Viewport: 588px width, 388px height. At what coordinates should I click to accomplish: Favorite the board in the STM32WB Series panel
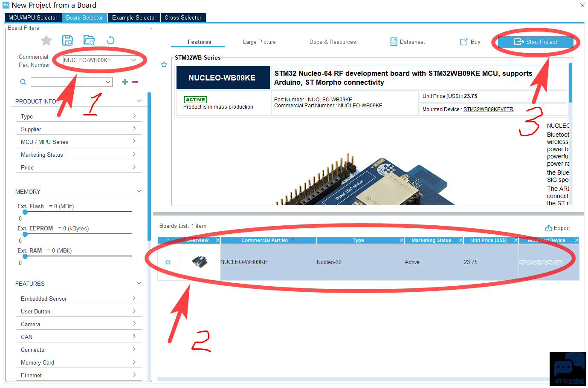164,65
